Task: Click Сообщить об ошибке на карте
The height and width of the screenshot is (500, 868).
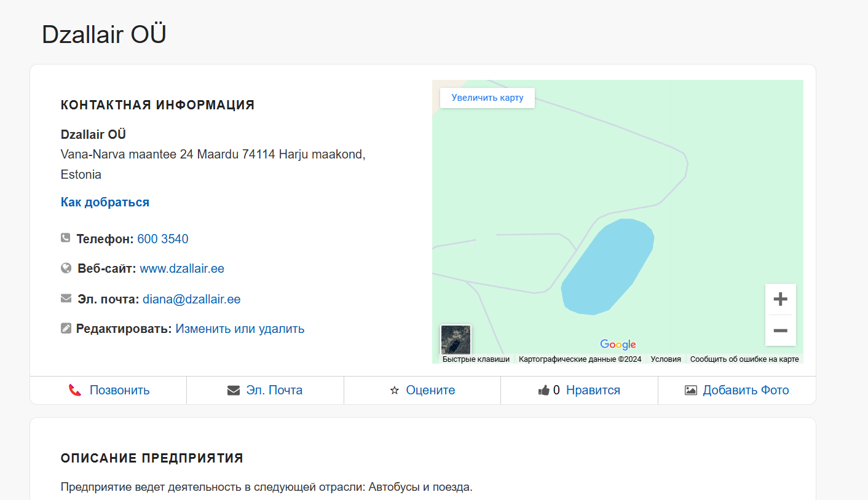Action: coord(744,359)
